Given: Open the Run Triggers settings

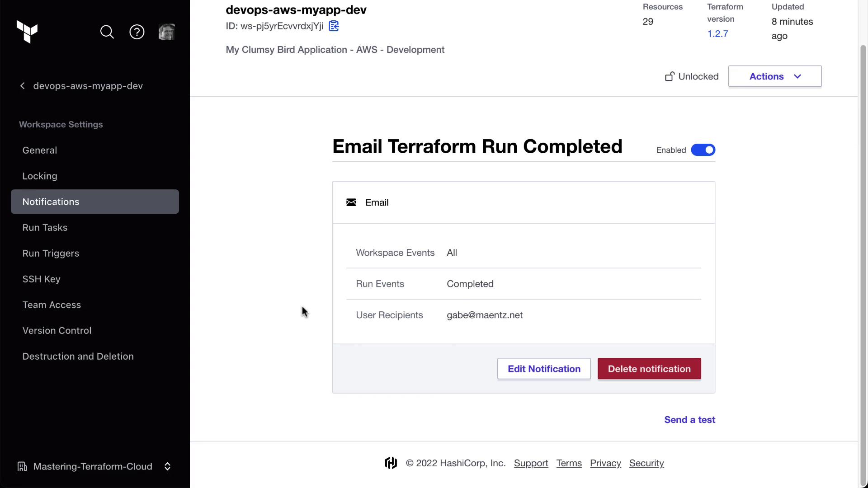Looking at the screenshot, I should click(x=51, y=253).
